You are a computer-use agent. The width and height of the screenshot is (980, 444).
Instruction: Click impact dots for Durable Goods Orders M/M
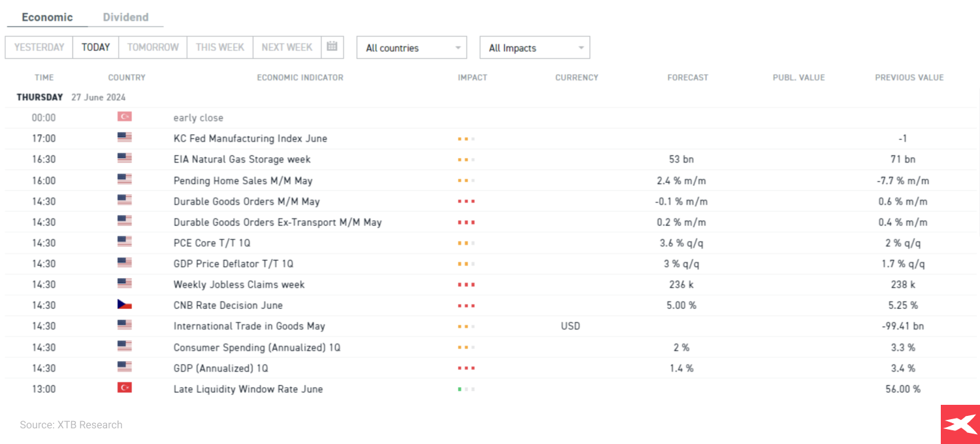pyautogui.click(x=466, y=202)
